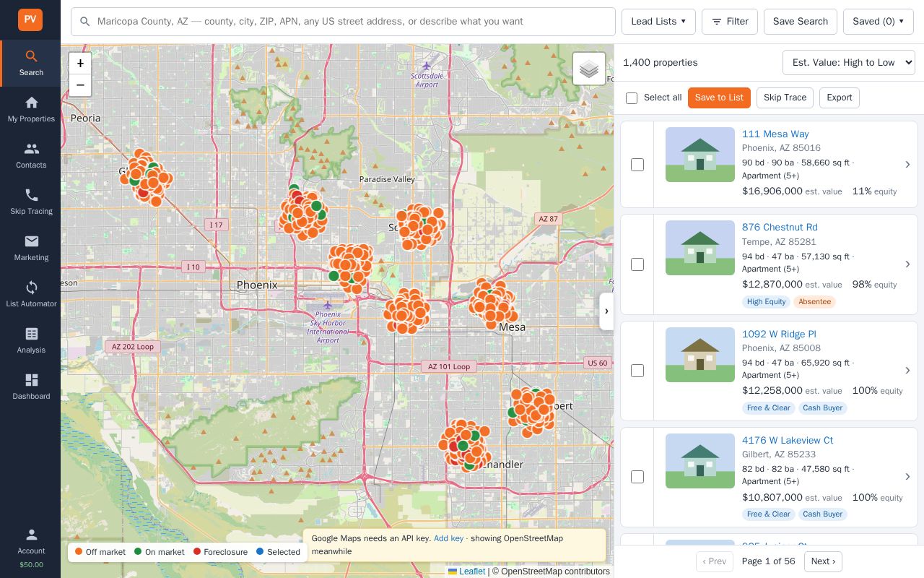Zoom out on the map
Viewport: 924px width, 578px height.
pyautogui.click(x=80, y=85)
